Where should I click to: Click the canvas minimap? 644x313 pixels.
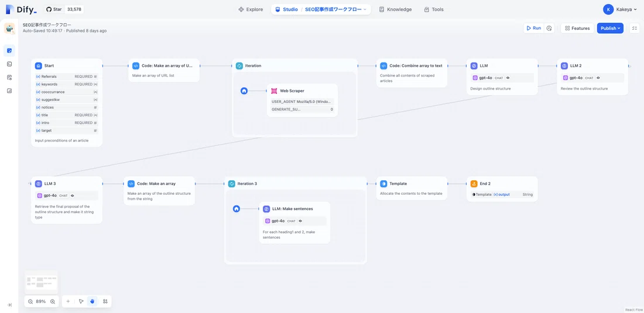pyautogui.click(x=41, y=282)
